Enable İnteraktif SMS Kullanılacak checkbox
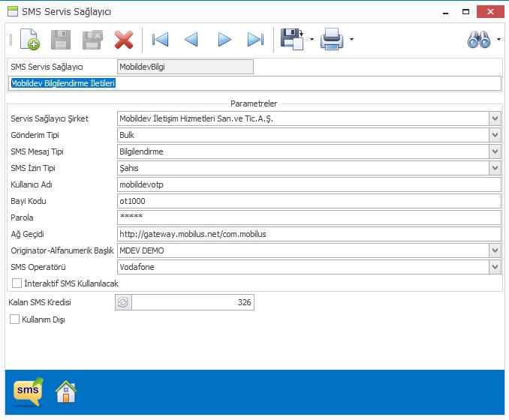509x420 pixels. (x=17, y=283)
